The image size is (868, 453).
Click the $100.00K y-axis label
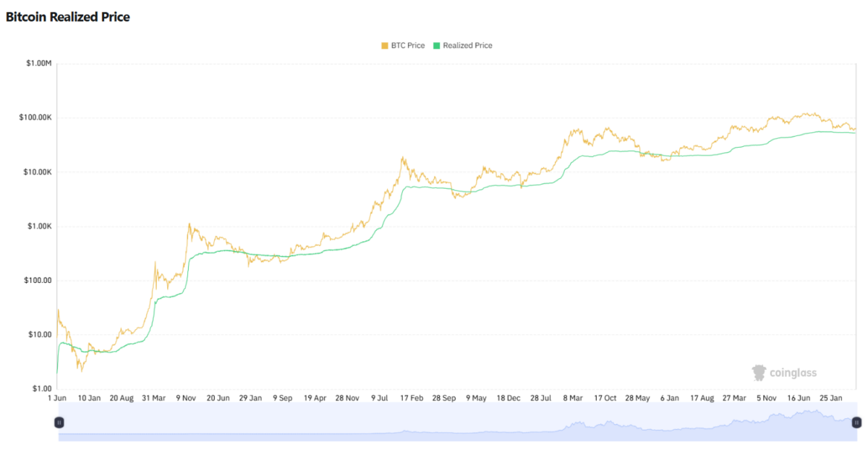[x=35, y=118]
